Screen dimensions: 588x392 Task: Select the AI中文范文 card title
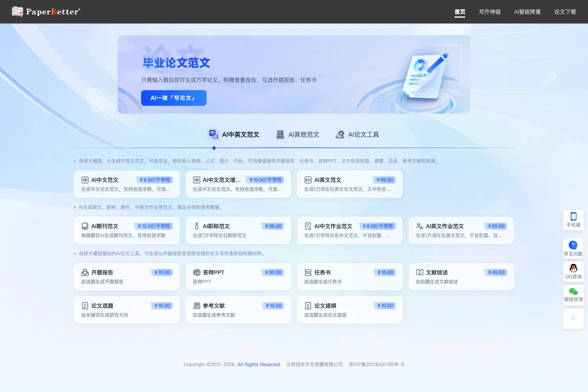[105, 180]
